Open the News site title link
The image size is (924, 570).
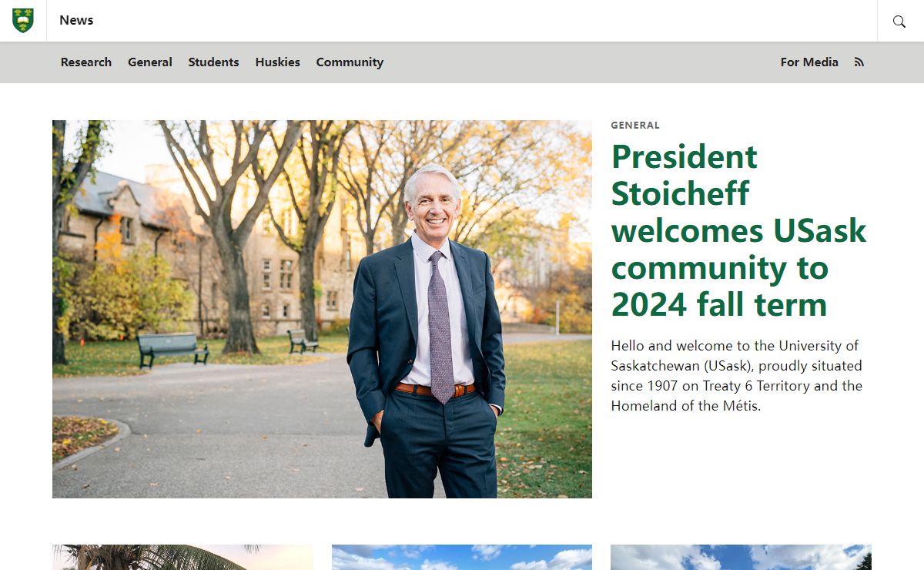76,20
